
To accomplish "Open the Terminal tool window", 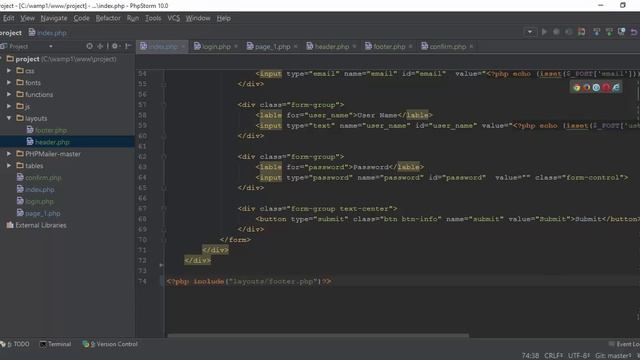I will pos(56,344).
